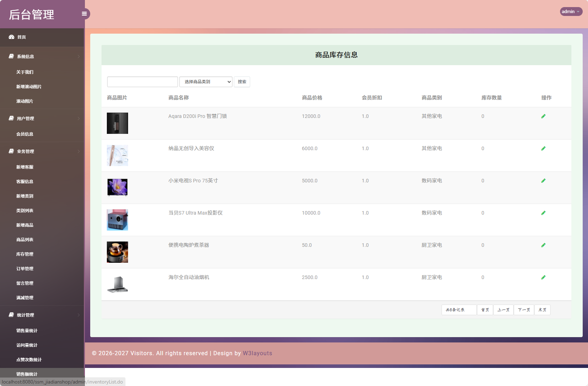Open 客服信息 in the sidebar
This screenshot has height=386, width=588.
(x=25, y=182)
